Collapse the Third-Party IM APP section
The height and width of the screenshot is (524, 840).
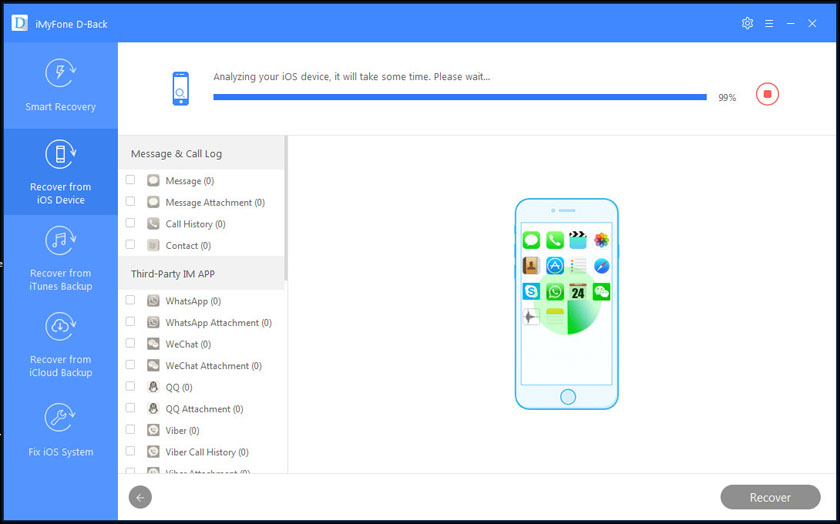(202, 274)
